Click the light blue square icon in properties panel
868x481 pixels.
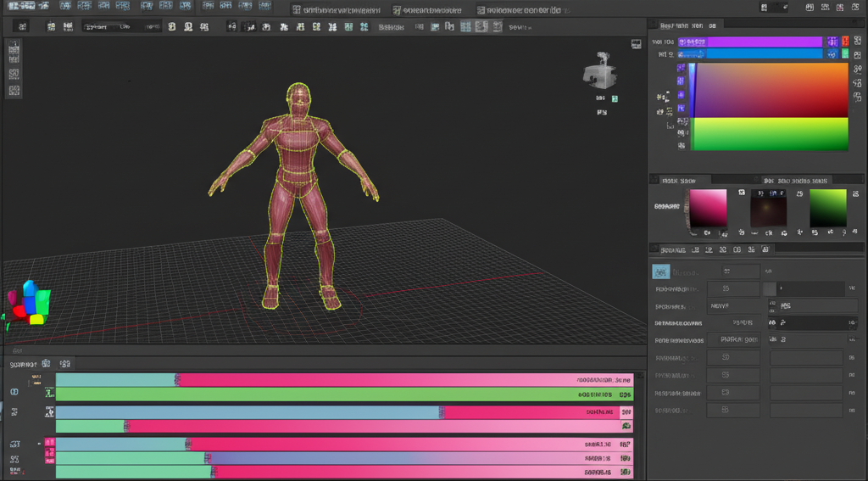pos(661,271)
